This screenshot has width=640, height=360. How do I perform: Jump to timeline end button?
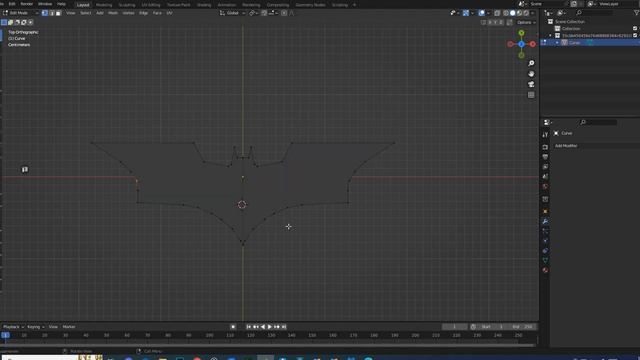(284, 327)
